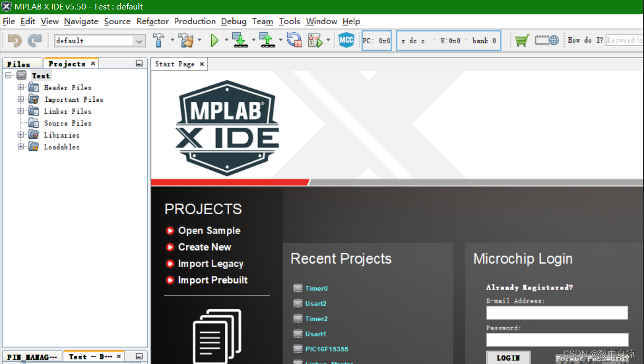Open the Production menu
This screenshot has width=644, height=364.
tap(195, 21)
